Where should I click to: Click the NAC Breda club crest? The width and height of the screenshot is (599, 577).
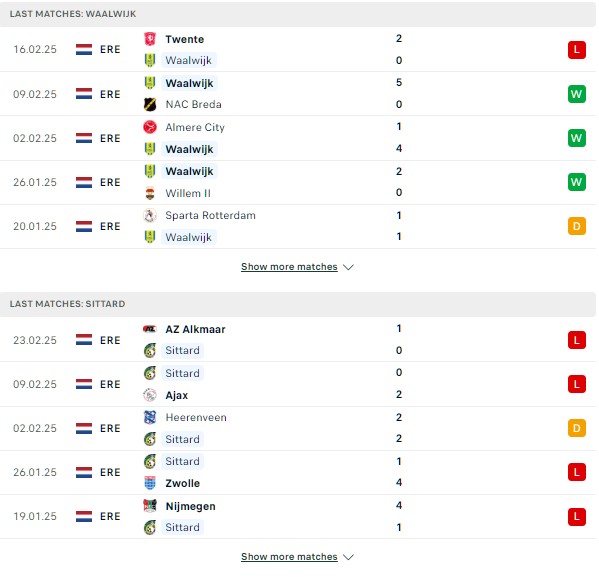150,104
